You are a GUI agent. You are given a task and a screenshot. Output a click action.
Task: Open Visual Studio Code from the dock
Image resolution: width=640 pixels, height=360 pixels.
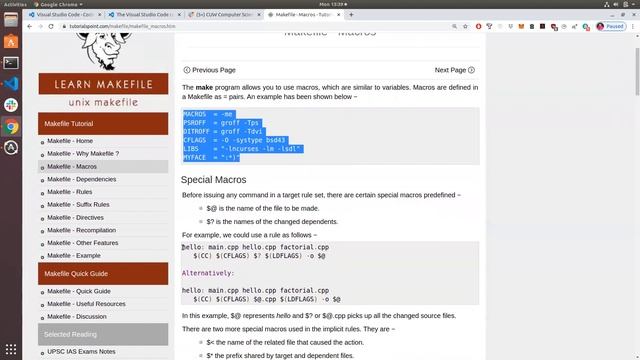(11, 84)
